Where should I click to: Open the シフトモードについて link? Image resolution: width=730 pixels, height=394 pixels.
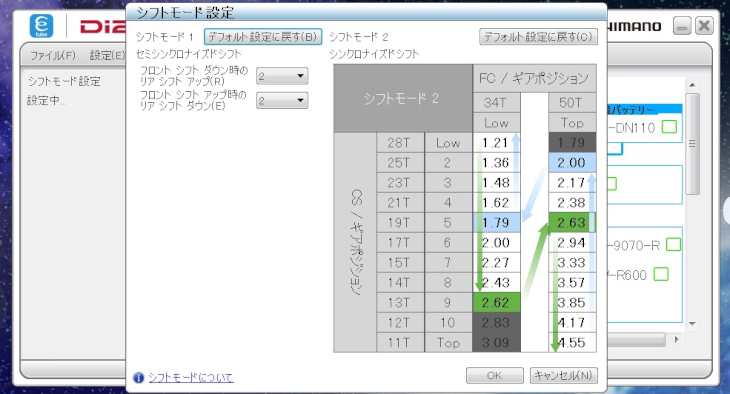(191, 378)
